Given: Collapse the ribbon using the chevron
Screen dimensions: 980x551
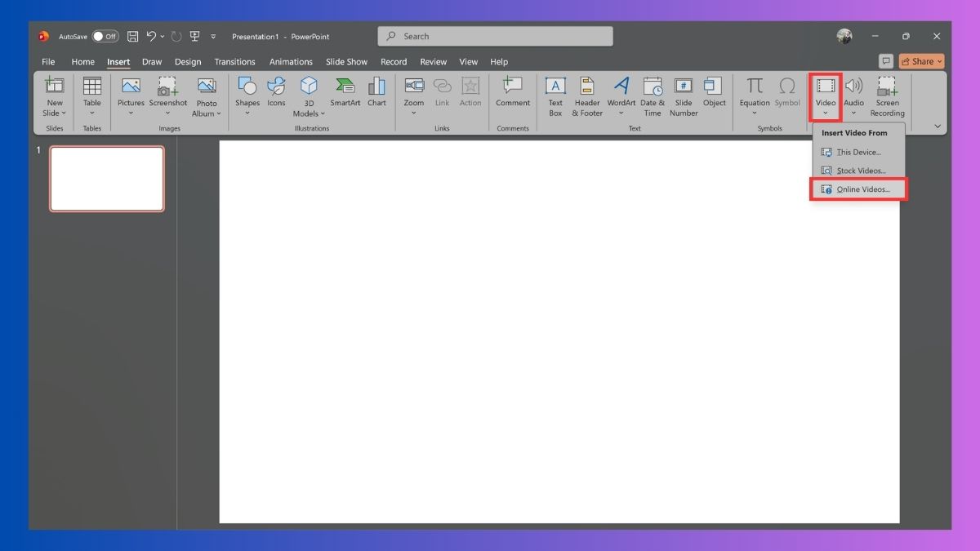Looking at the screenshot, I should click(x=938, y=127).
